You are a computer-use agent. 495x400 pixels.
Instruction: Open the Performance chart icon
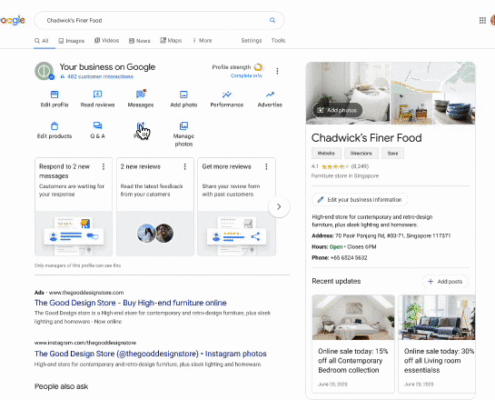(x=227, y=95)
